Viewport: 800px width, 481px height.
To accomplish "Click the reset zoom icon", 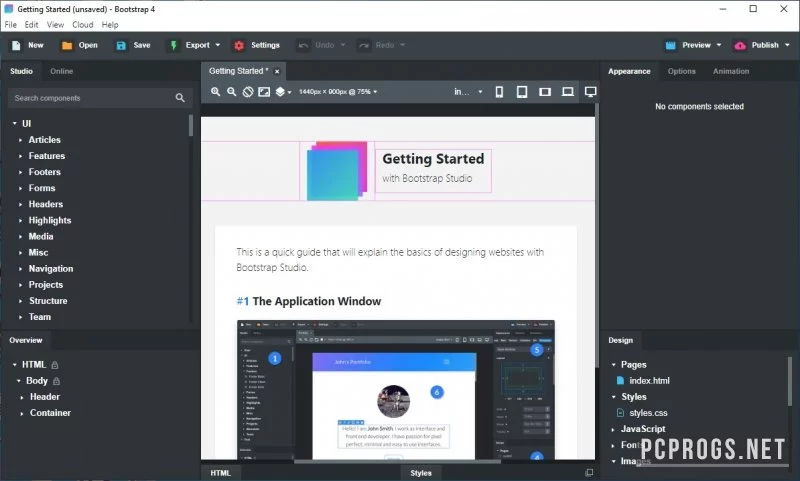I will (248, 92).
